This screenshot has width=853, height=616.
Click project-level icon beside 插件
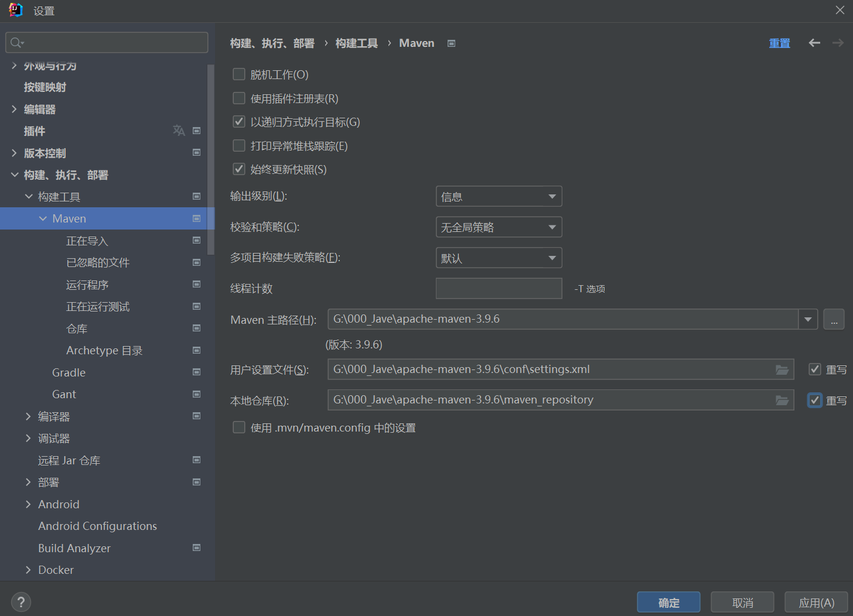click(197, 131)
